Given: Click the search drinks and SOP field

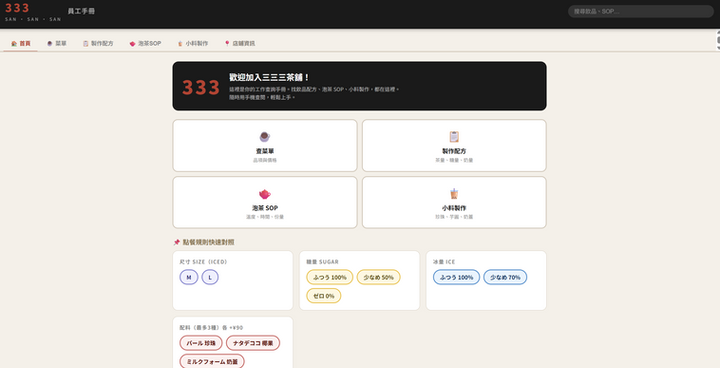Looking at the screenshot, I should tap(641, 11).
